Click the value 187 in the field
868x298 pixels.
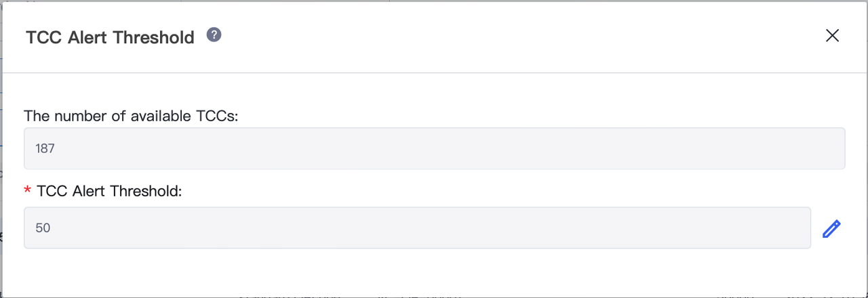45,148
